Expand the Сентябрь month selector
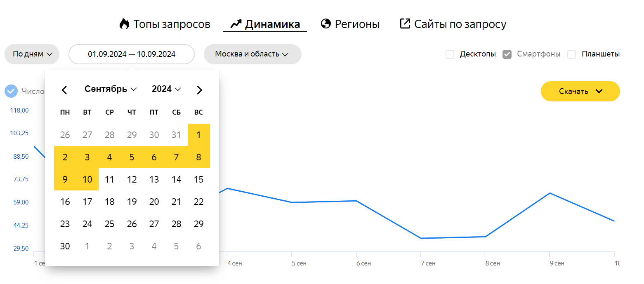This screenshot has height=284, width=644. (x=110, y=89)
